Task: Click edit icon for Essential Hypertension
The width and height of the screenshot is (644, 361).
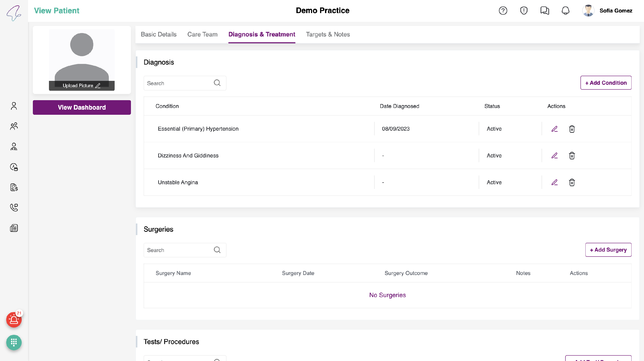Action: [554, 129]
